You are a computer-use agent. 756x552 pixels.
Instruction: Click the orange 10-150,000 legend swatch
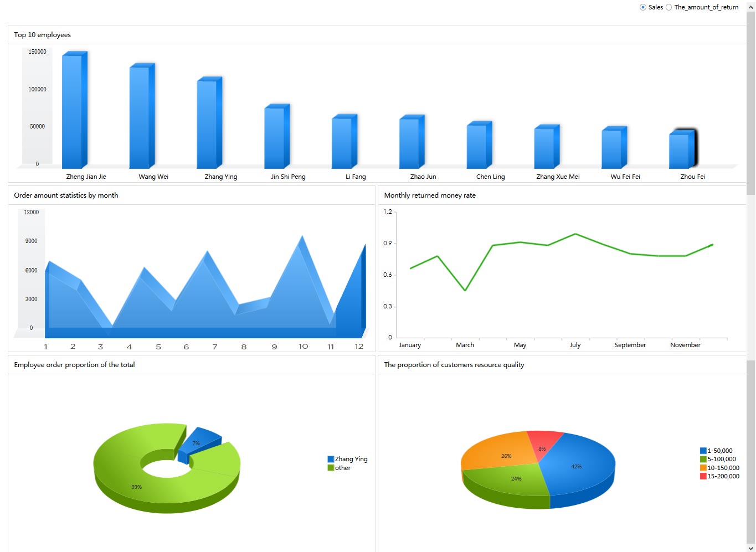[x=703, y=468]
